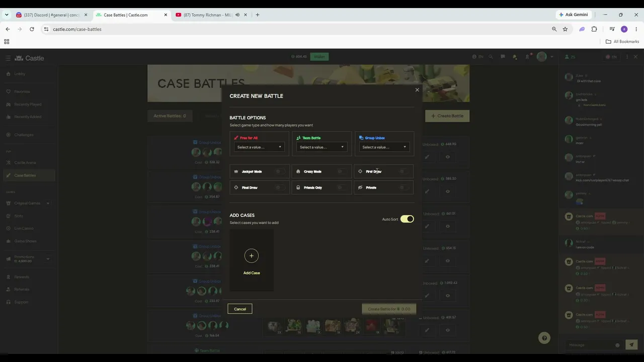Viewport: 644px width, 362px height.
Task: Open the notifications bell icon
Action: (x=515, y=57)
